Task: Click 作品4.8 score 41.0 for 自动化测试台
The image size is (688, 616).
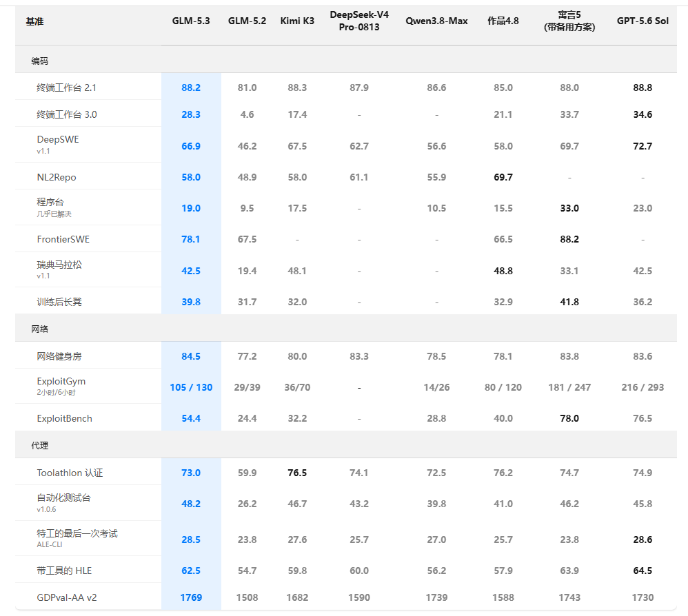Action: click(503, 504)
